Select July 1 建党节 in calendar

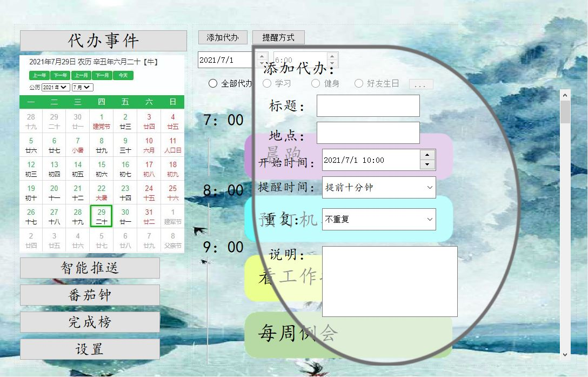[x=102, y=121]
